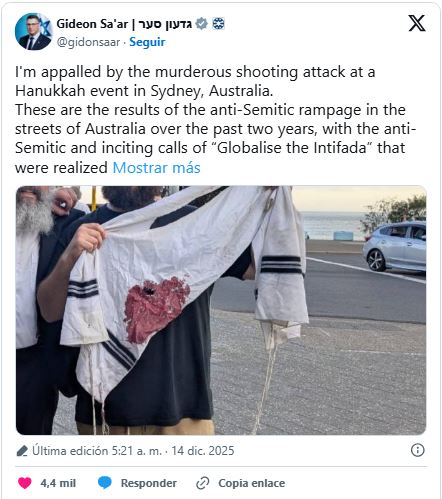Open the attached photo of prayer shawl
442x499 pixels.
click(x=221, y=310)
